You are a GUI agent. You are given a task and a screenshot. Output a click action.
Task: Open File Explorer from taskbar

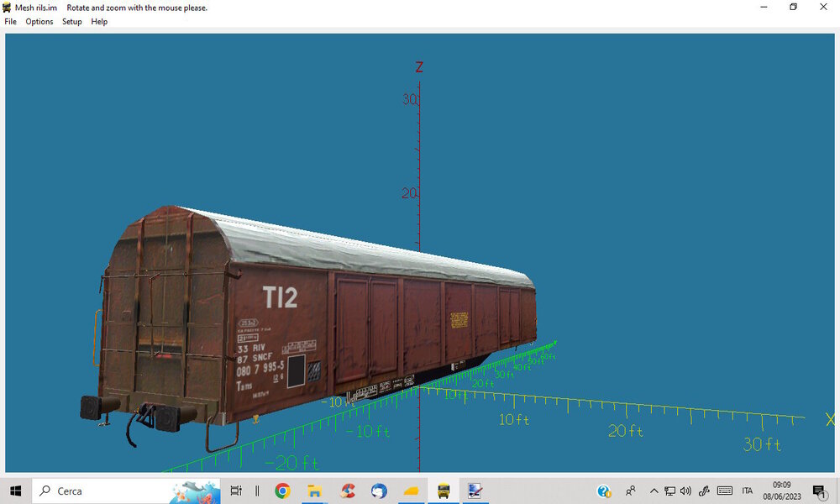[314, 491]
